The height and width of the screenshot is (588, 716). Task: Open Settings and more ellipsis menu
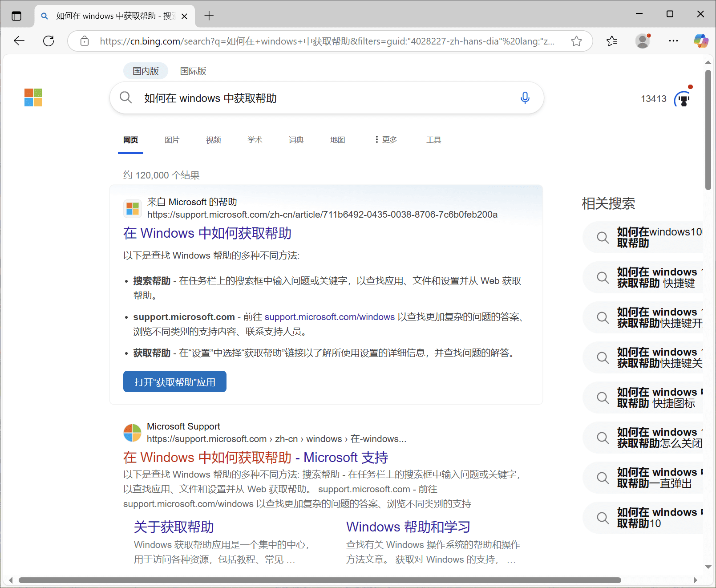[x=673, y=41]
